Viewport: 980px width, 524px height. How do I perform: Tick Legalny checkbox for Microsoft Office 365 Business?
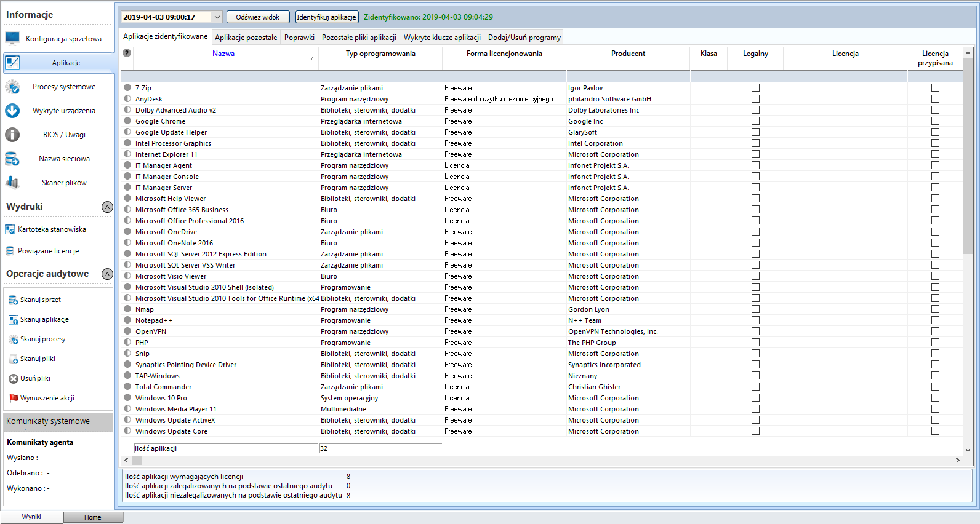click(x=755, y=210)
